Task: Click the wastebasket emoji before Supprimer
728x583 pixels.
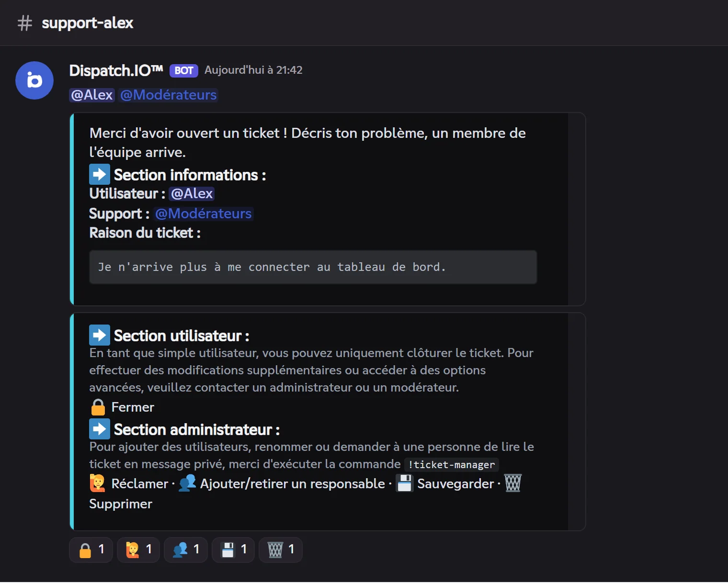Action: (513, 483)
